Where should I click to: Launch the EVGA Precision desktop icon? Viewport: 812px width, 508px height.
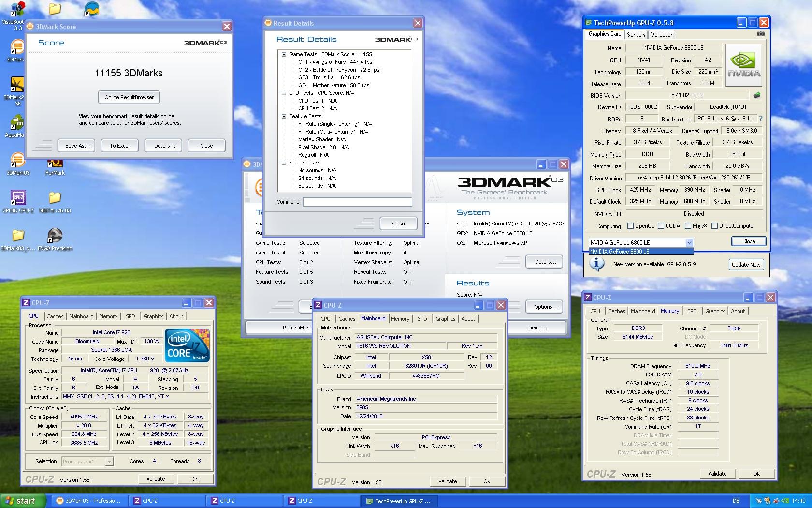pyautogui.click(x=55, y=236)
